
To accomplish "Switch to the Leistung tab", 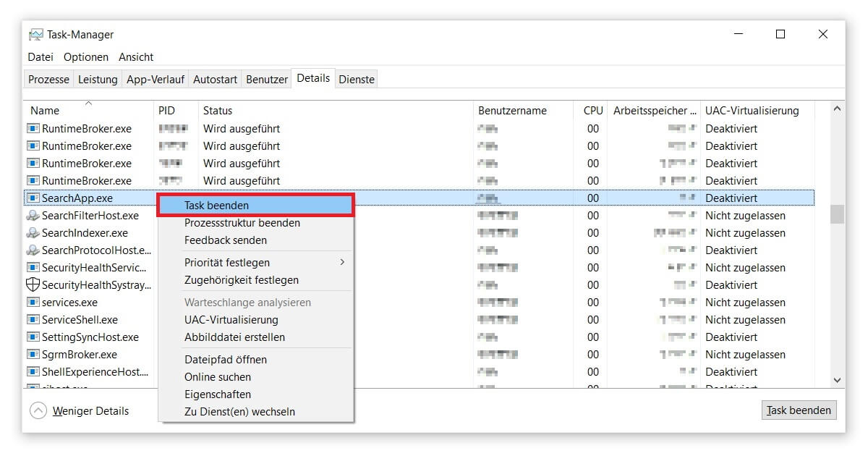I will pos(97,79).
